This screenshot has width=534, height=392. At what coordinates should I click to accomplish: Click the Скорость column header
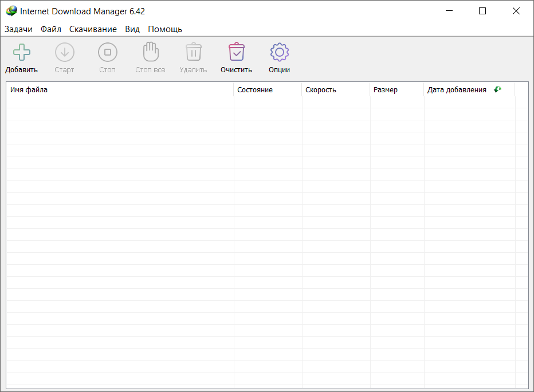tap(321, 90)
